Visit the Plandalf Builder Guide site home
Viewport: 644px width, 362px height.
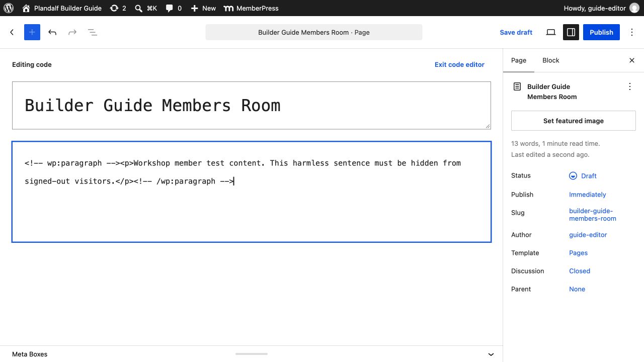click(x=62, y=8)
